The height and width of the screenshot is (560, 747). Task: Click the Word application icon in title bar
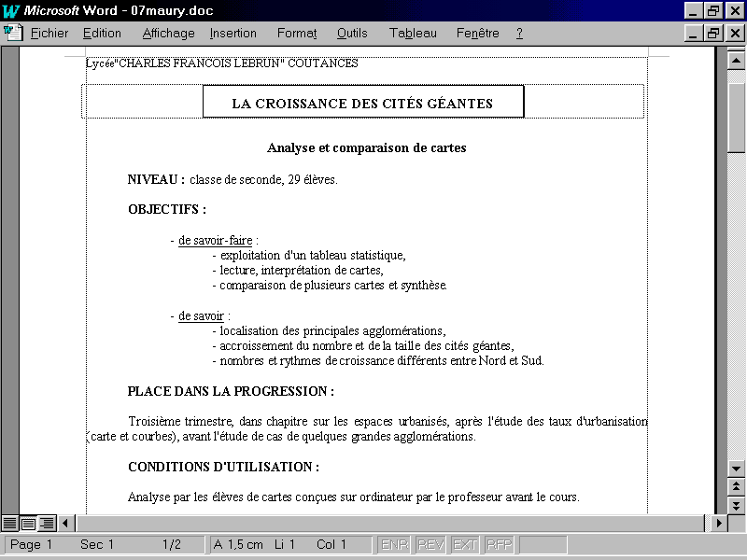(x=11, y=10)
